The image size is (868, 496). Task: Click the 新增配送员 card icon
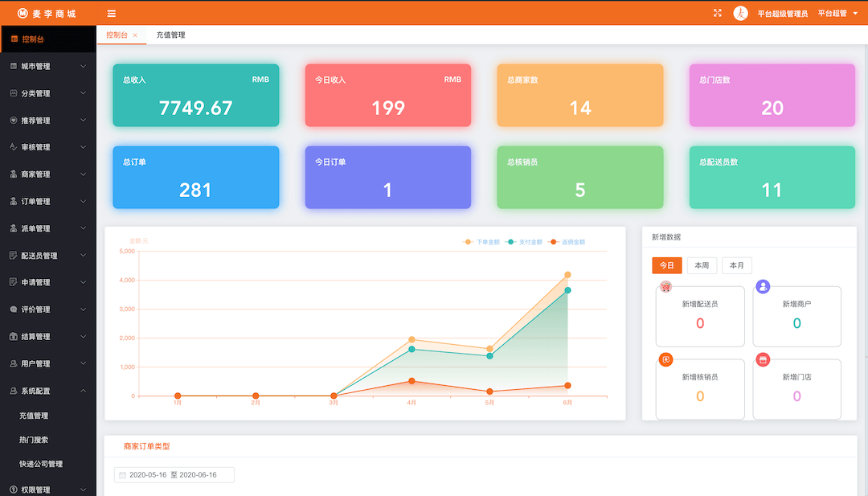tap(666, 287)
